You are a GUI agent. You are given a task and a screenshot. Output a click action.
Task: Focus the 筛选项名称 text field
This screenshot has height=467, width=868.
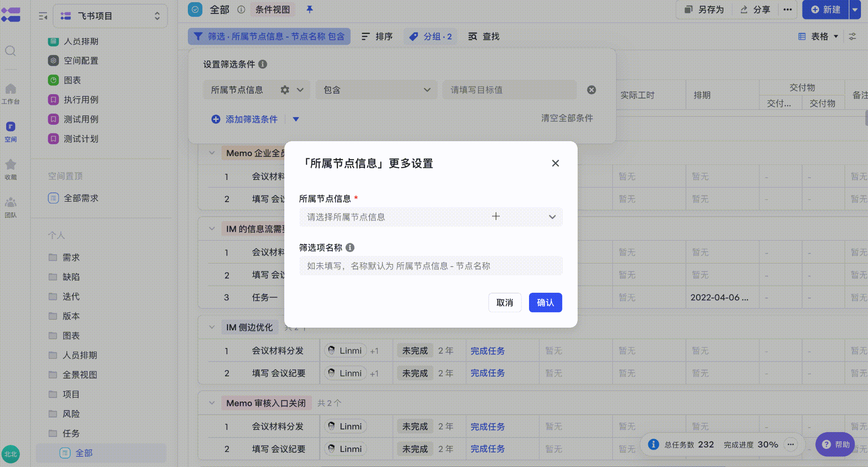click(431, 266)
